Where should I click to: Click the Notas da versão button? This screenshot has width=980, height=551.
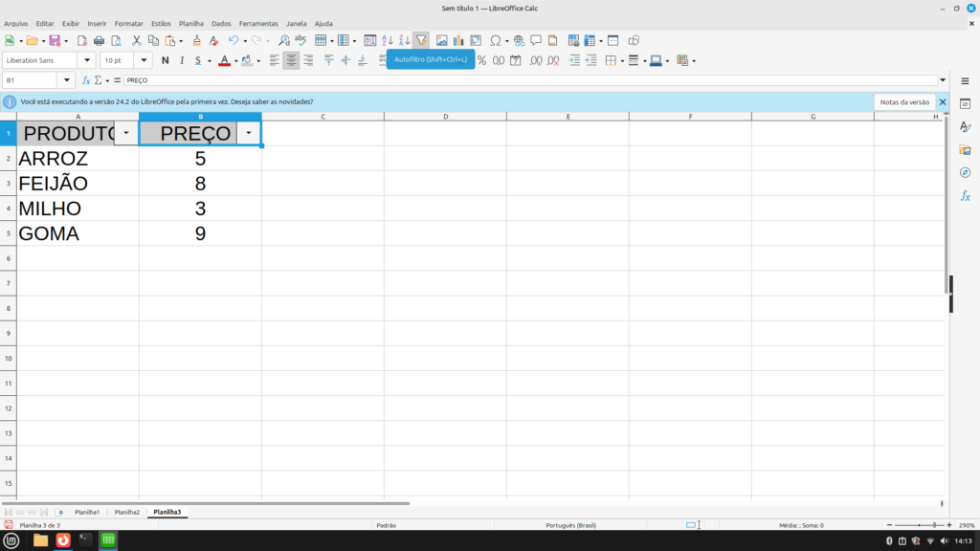pos(904,101)
